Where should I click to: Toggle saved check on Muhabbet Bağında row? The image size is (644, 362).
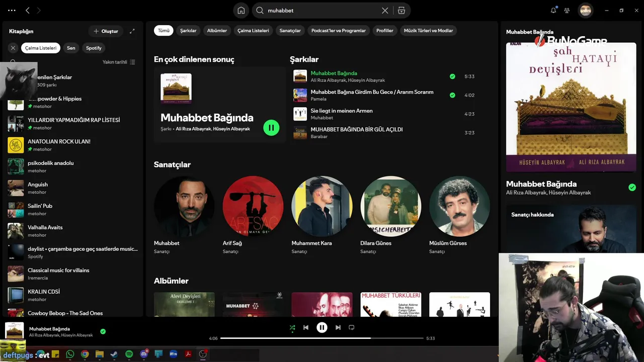(452, 76)
